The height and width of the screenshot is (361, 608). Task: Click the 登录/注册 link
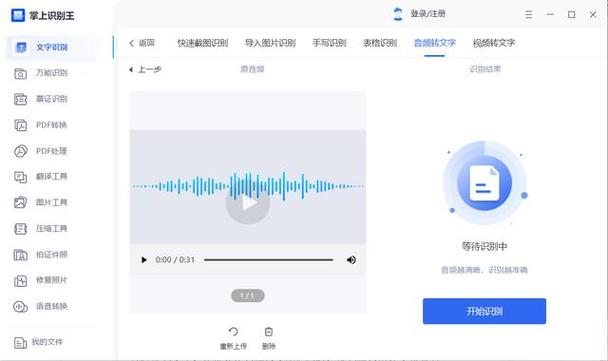coord(428,14)
